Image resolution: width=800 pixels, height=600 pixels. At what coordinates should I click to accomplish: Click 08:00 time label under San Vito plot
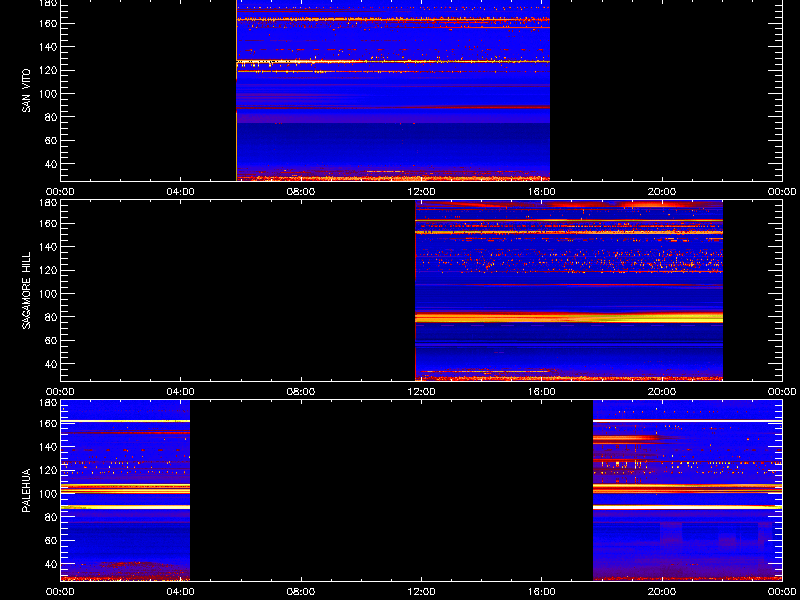301,192
